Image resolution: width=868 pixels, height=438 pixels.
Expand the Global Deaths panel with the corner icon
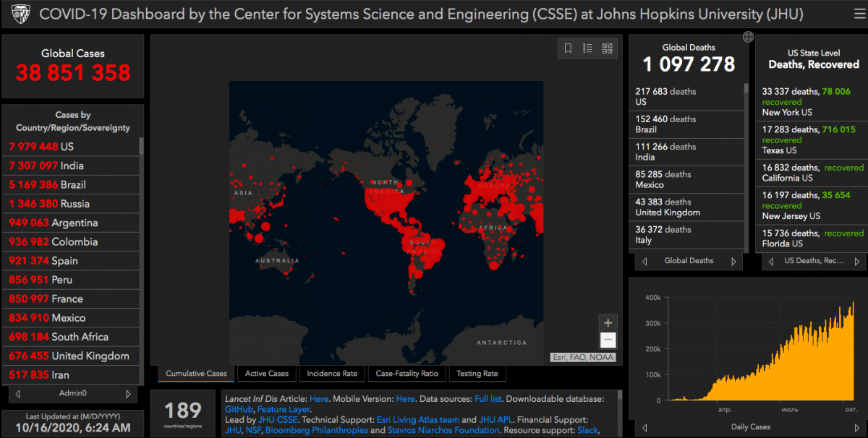click(x=748, y=37)
